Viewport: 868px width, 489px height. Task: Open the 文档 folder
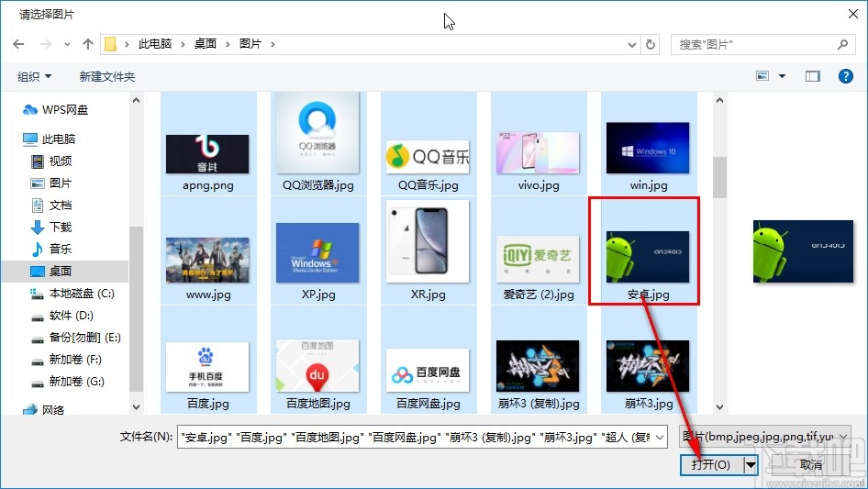(x=51, y=206)
